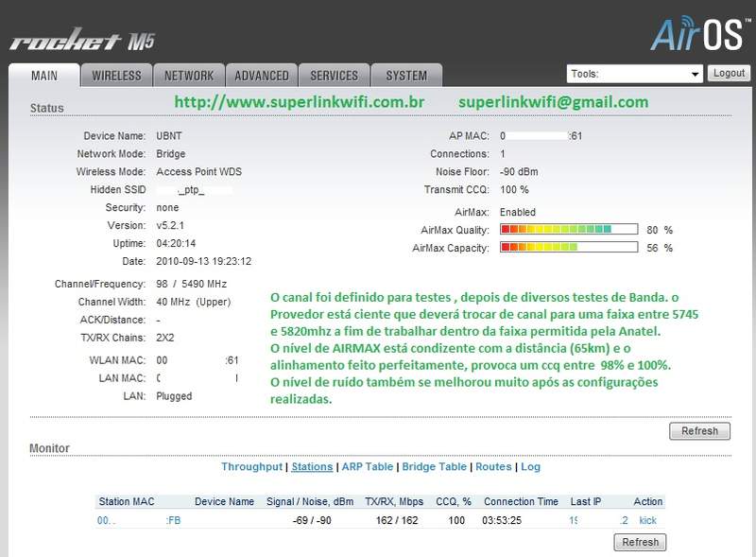This screenshot has width=756, height=557.
Task: Click the AirMax Quality bar
Action: coord(569,229)
